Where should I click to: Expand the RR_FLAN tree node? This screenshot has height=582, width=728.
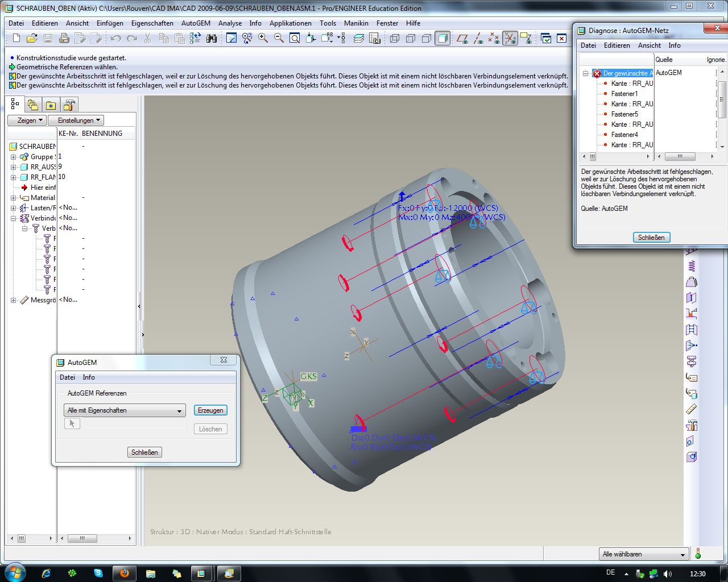click(x=14, y=177)
